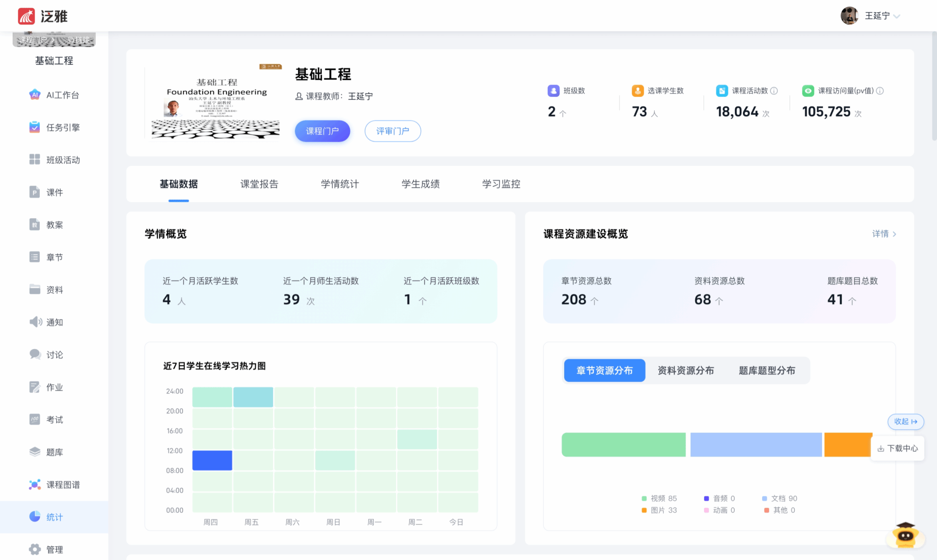937x560 pixels.
Task: Click the robot assistant mascot icon
Action: pos(905,535)
